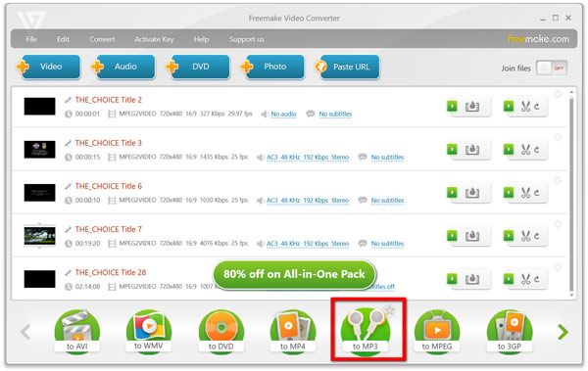Viewport: 588px width, 371px height.
Task: Rename THE_CHOICE Title 28 with pencil icon
Action: (68, 272)
